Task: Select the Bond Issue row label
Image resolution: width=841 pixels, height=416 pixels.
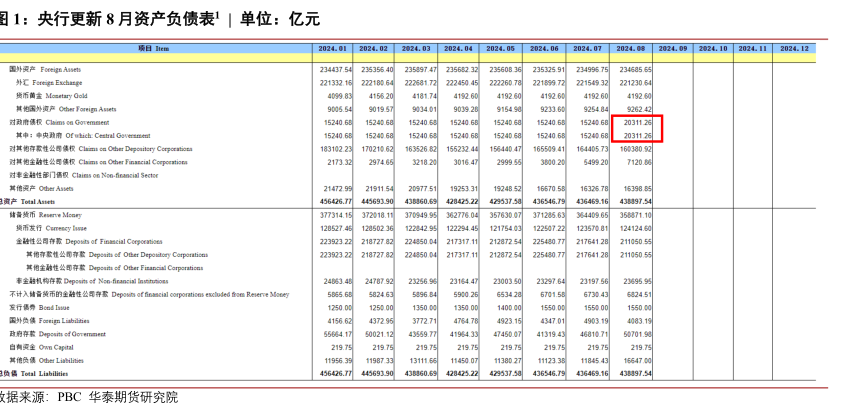Action: tap(49, 307)
